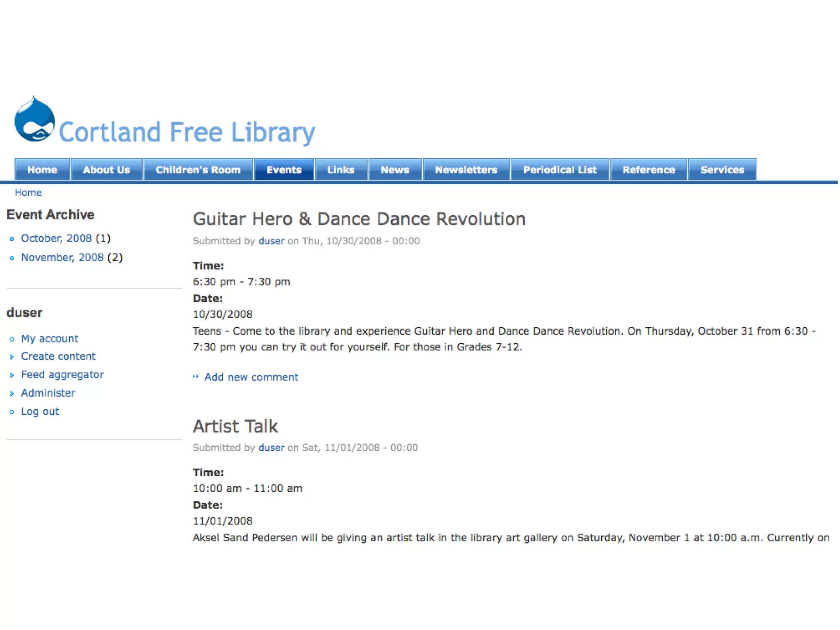Go to My account
Image resolution: width=840 pixels, height=630 pixels.
(50, 339)
